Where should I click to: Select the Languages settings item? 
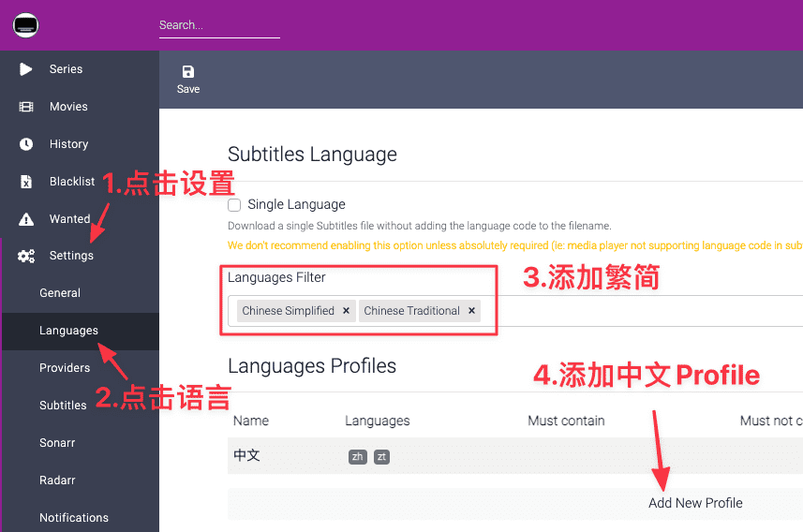coord(68,331)
